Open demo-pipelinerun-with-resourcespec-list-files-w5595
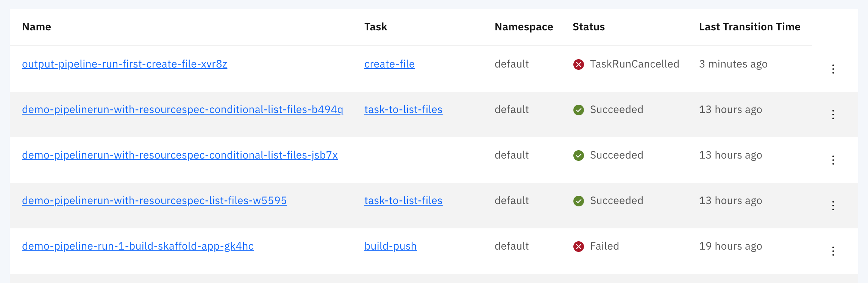Screen dimensions: 868x283 [154, 201]
